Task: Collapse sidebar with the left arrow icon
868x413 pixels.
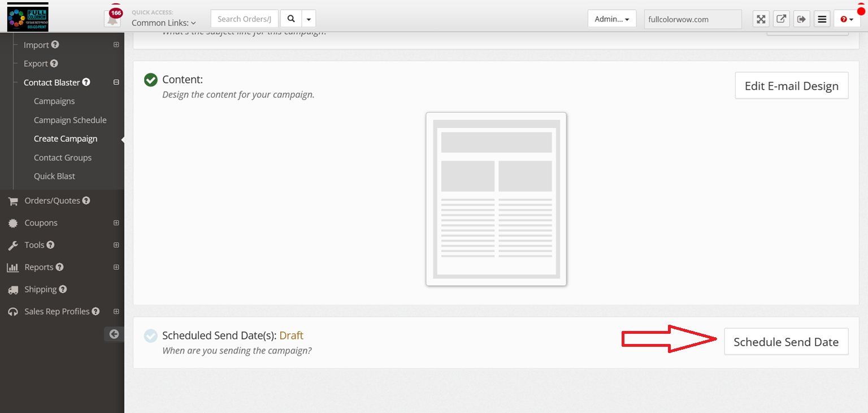Action: (x=114, y=334)
